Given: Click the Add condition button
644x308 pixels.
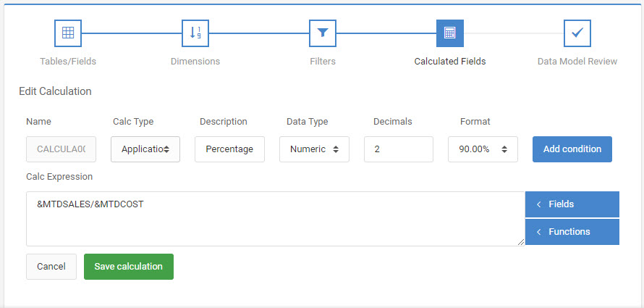Looking at the screenshot, I should [x=572, y=149].
